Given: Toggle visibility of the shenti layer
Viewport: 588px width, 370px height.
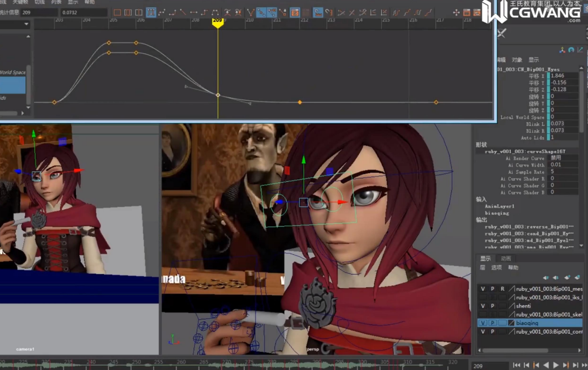Looking at the screenshot, I should 483,306.
